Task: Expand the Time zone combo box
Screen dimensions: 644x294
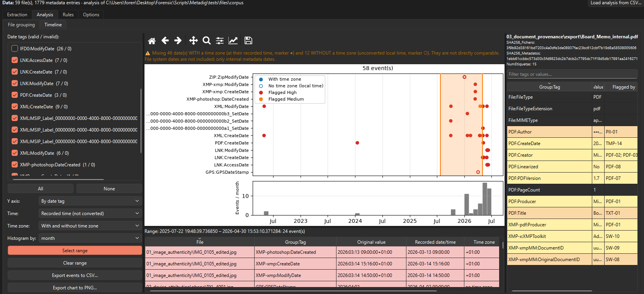Action: (90, 226)
